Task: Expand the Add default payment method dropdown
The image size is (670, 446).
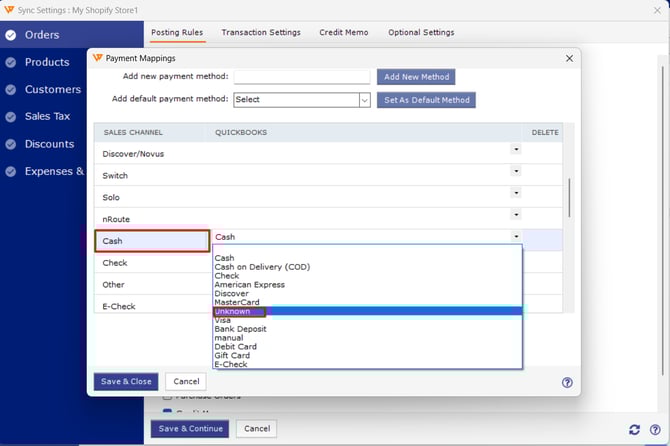Action: [364, 100]
